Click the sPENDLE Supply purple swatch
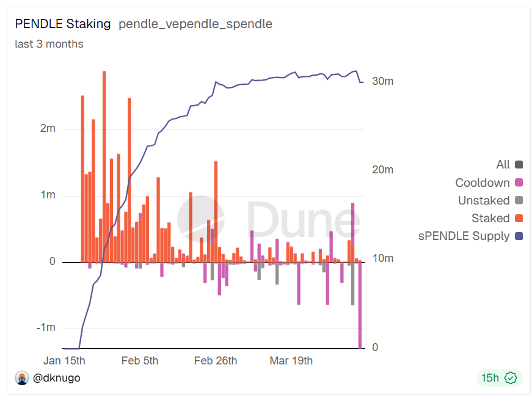This screenshot has height=398, width=532. tap(519, 236)
